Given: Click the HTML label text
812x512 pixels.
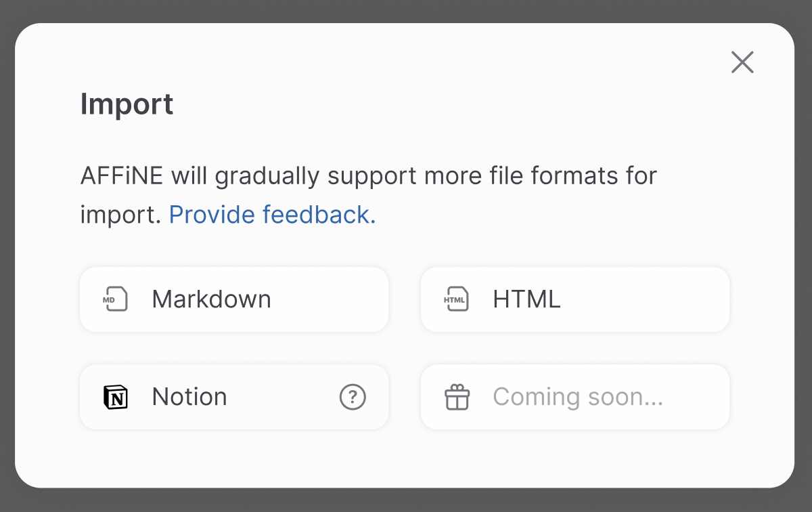Looking at the screenshot, I should click(526, 299).
